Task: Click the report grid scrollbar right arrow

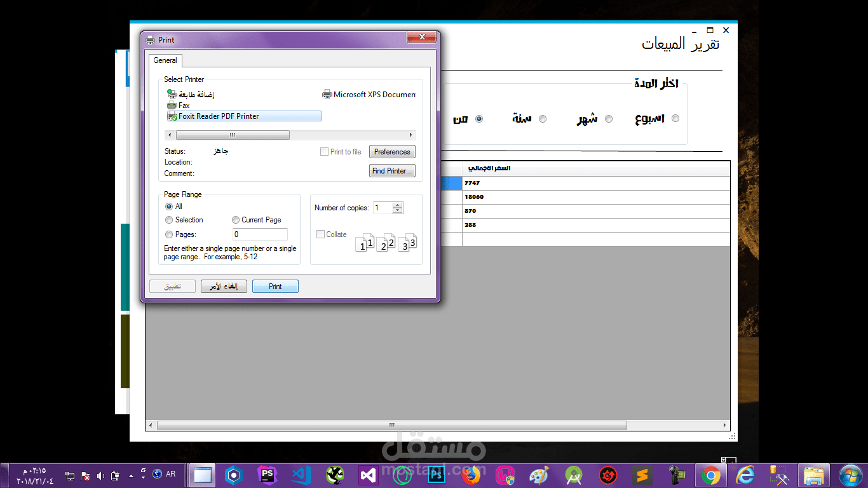Action: point(724,425)
